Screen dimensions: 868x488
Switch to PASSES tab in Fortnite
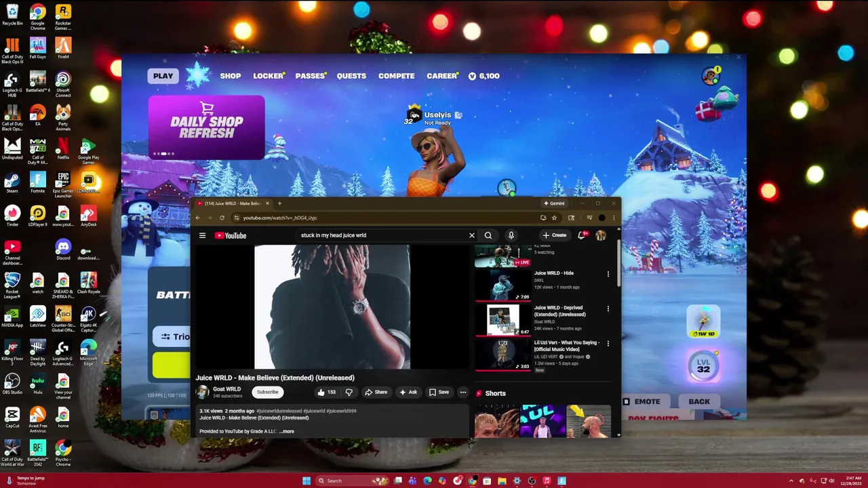click(311, 76)
